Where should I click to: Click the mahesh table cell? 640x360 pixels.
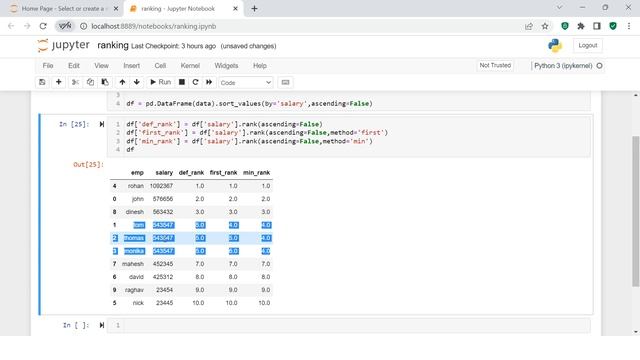pyautogui.click(x=133, y=264)
